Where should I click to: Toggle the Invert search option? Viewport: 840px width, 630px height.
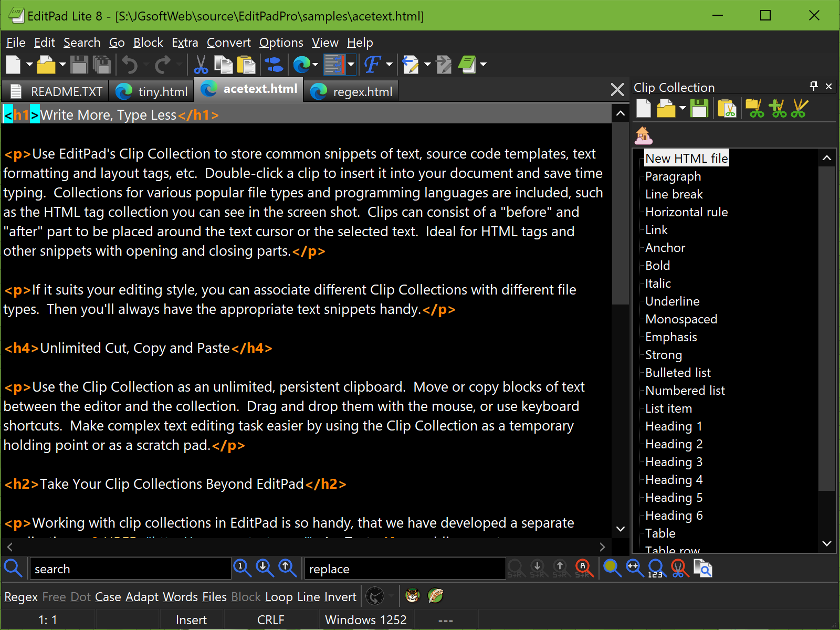(340, 597)
